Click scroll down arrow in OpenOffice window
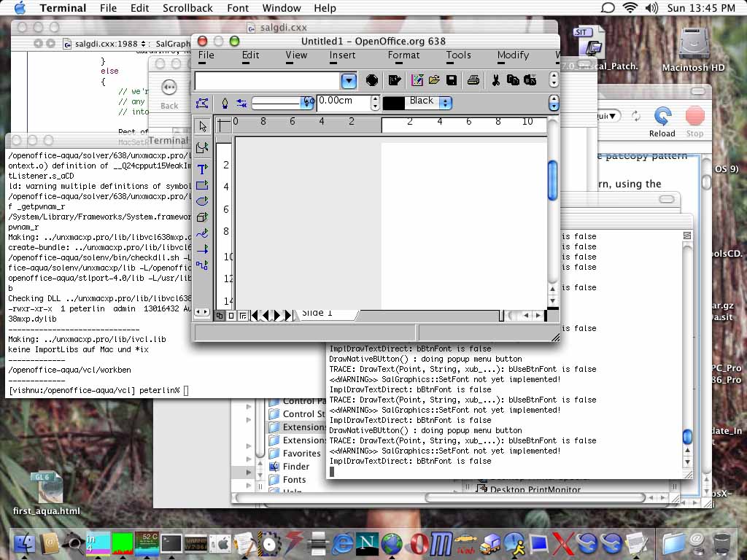 553,301
